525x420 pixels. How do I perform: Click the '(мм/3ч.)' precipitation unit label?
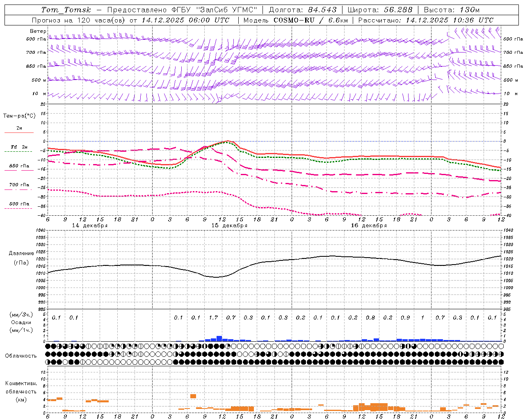point(21,315)
